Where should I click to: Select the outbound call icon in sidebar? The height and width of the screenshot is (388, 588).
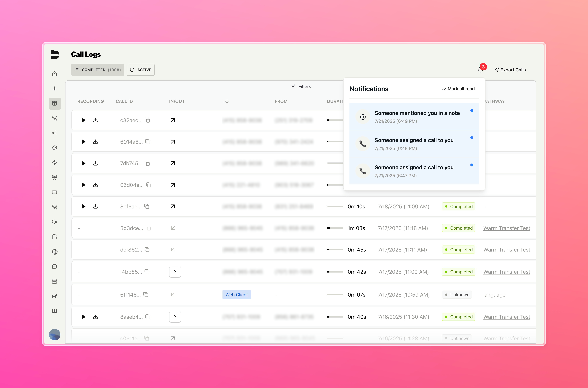55,118
